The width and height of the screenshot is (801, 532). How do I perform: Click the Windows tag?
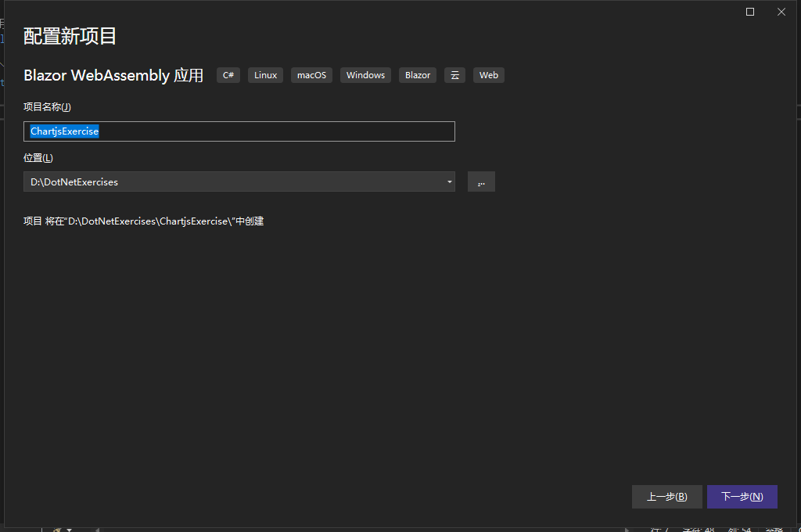pyautogui.click(x=366, y=75)
